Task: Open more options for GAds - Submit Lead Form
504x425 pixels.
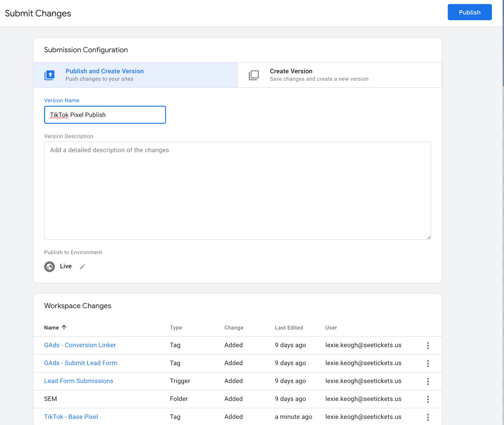Action: (428, 363)
